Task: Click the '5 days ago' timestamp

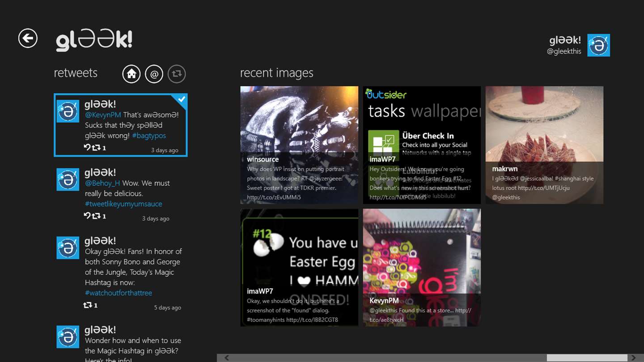Action: click(168, 307)
